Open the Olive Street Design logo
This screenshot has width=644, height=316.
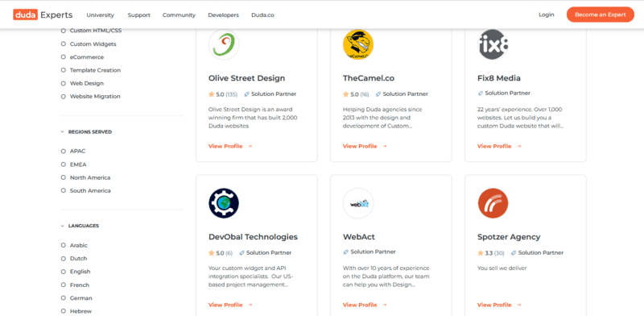pyautogui.click(x=224, y=44)
